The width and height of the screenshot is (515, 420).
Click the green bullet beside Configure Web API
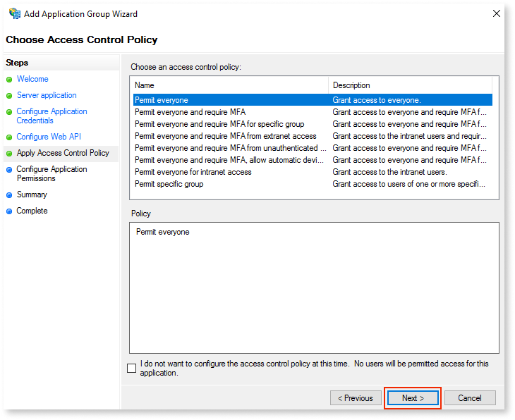(x=9, y=137)
